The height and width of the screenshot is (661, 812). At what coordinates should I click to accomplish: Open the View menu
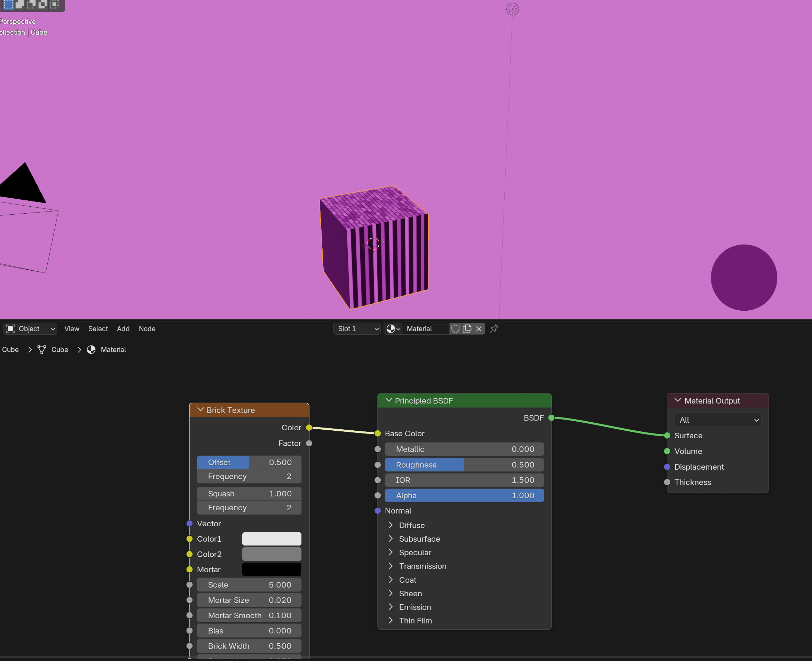[72, 329]
